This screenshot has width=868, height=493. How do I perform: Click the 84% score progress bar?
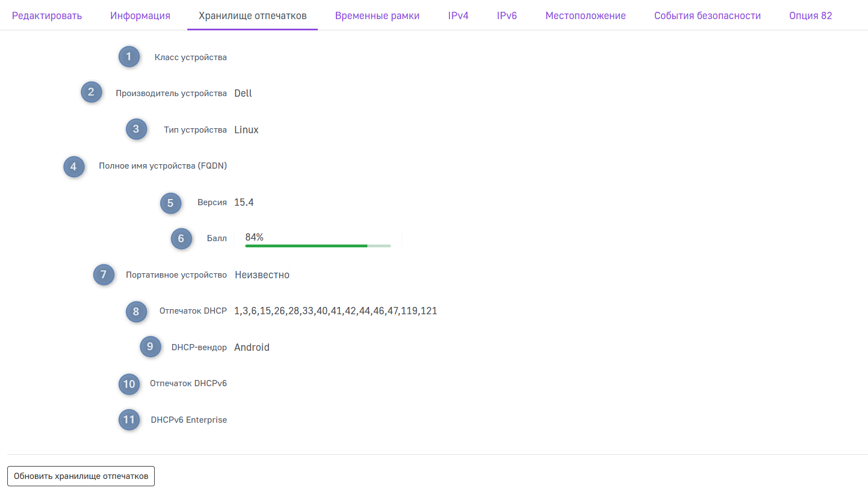(318, 246)
